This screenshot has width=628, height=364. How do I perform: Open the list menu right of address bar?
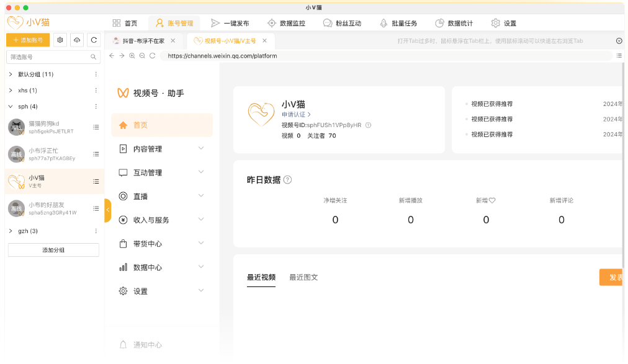coord(619,56)
